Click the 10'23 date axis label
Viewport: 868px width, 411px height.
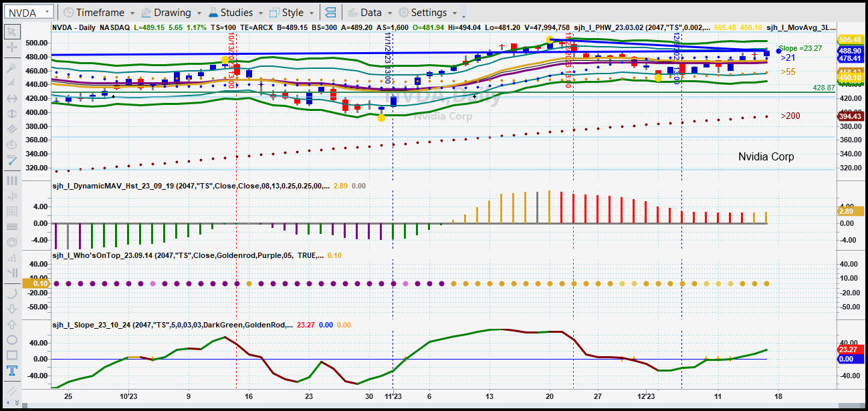point(128,395)
